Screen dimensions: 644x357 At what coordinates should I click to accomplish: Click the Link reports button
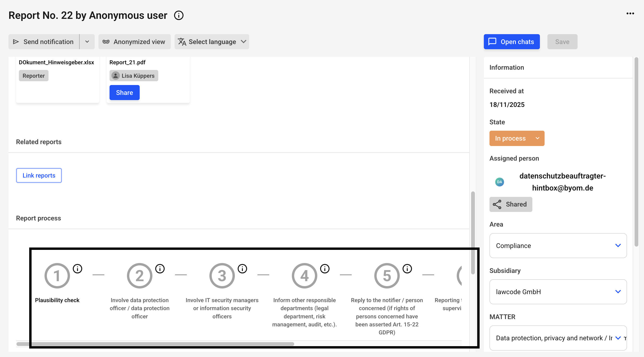[39, 175]
